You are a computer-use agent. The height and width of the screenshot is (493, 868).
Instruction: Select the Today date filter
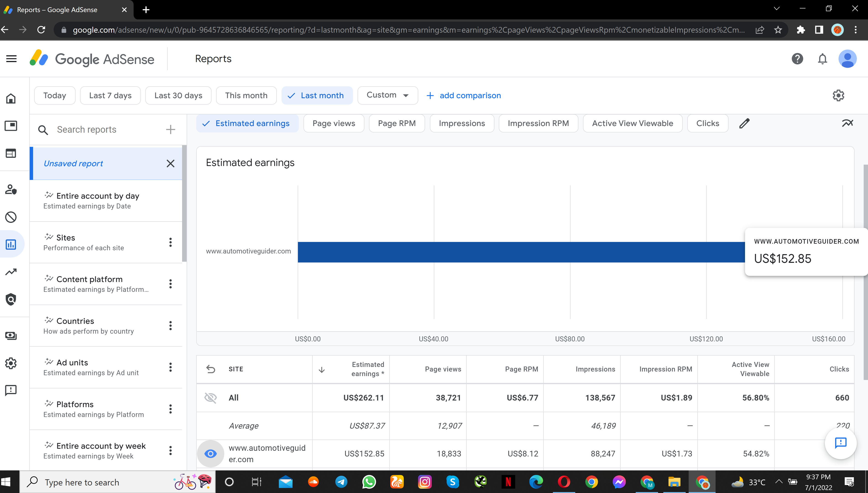55,95
